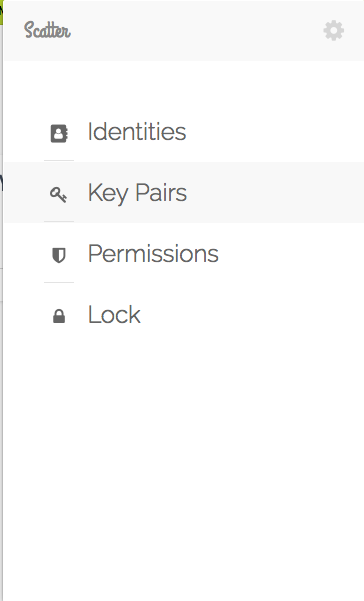This screenshot has height=601, width=364.
Task: Click the gray header bar beside the Scatter logo
Action: pos(192,30)
